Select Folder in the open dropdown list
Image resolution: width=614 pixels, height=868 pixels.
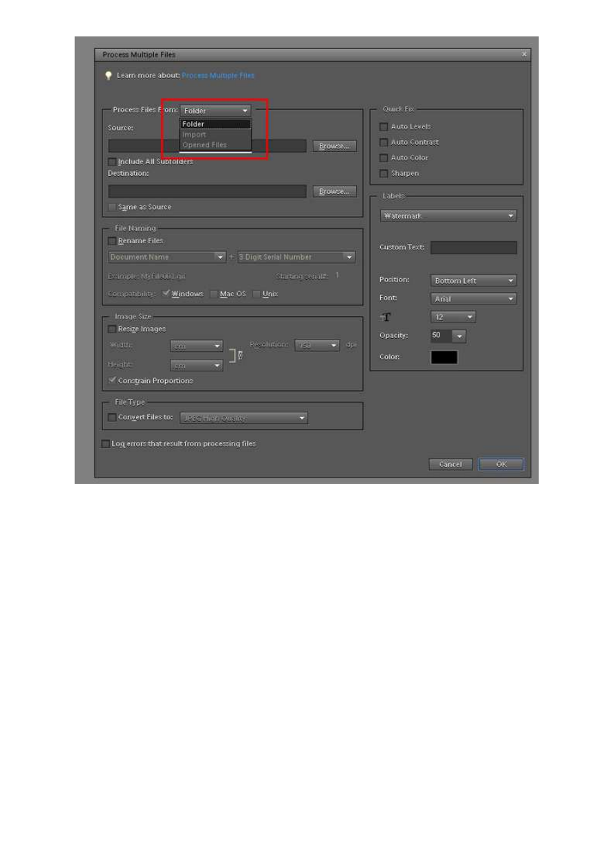coord(215,124)
